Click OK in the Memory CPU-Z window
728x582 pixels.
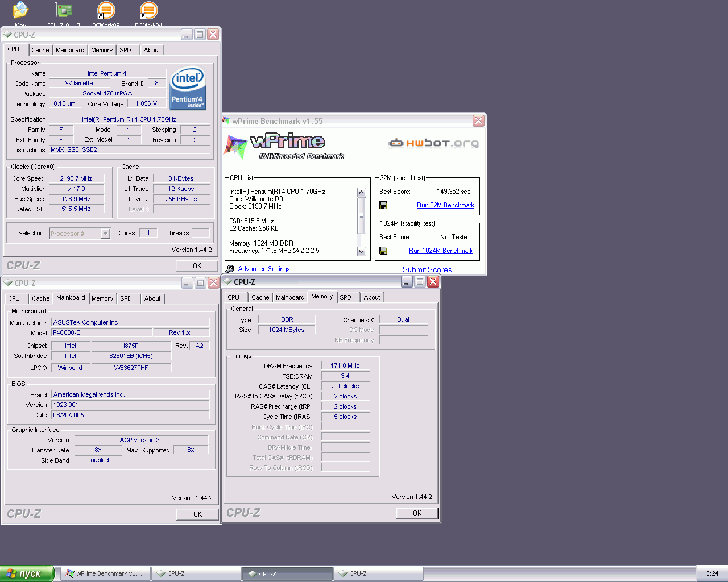417,513
